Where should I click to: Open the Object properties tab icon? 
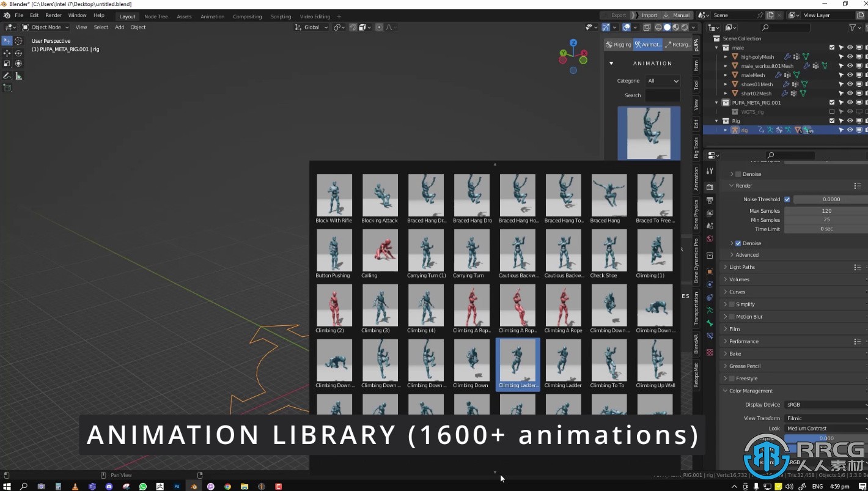click(x=710, y=271)
